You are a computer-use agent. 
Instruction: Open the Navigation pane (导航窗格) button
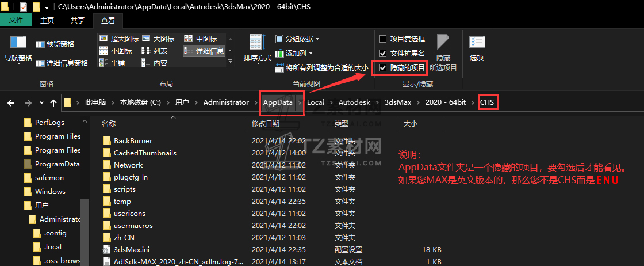[x=18, y=50]
